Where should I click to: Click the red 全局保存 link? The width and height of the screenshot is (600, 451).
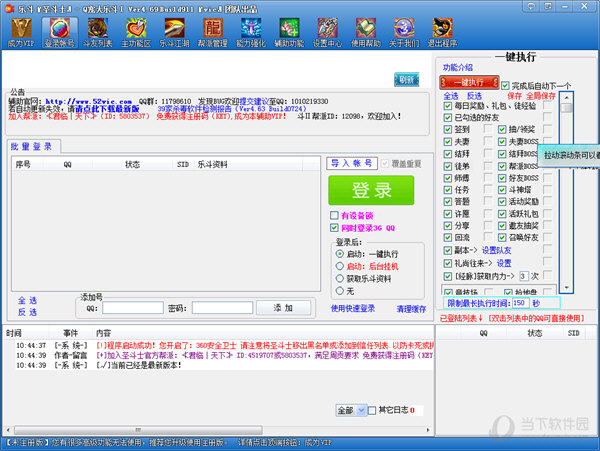pyautogui.click(x=541, y=96)
